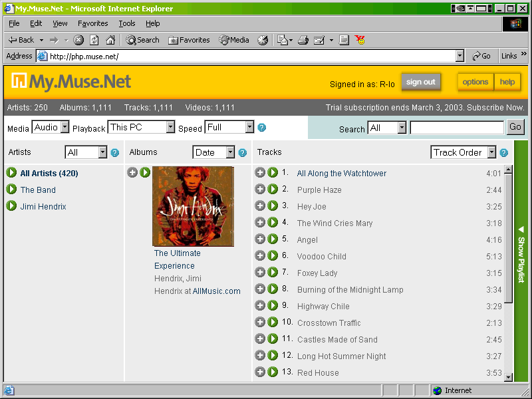Screen dimensions: 532x399
Task: Go to browser Home page icon
Action: coord(110,40)
